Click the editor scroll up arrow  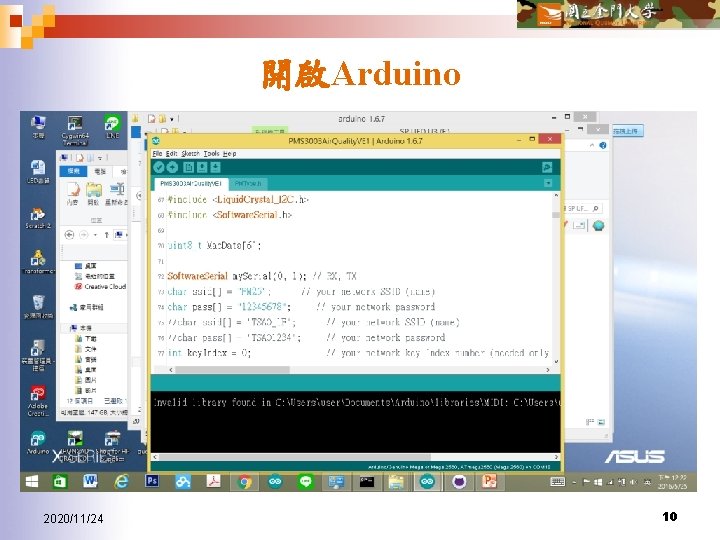tap(556, 196)
